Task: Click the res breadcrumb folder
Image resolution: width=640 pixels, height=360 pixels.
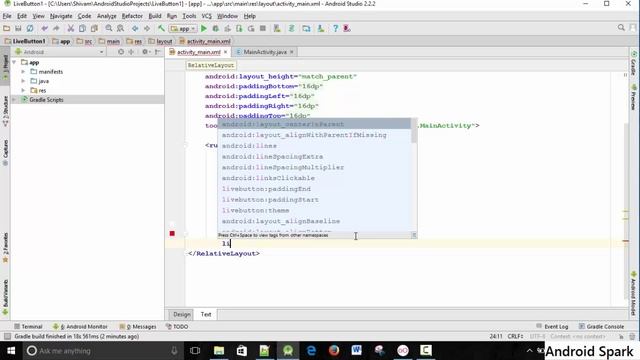Action: tap(134, 41)
